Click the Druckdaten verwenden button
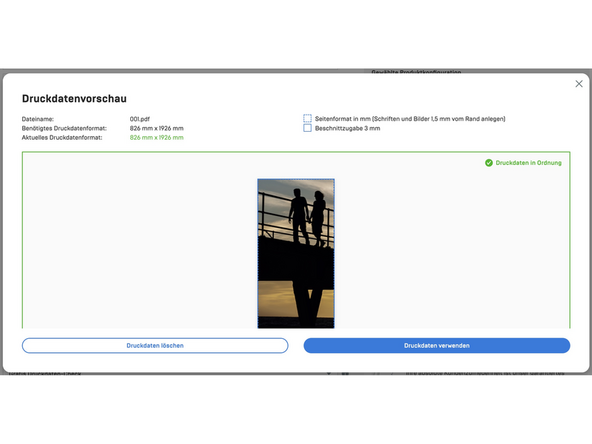 click(437, 345)
